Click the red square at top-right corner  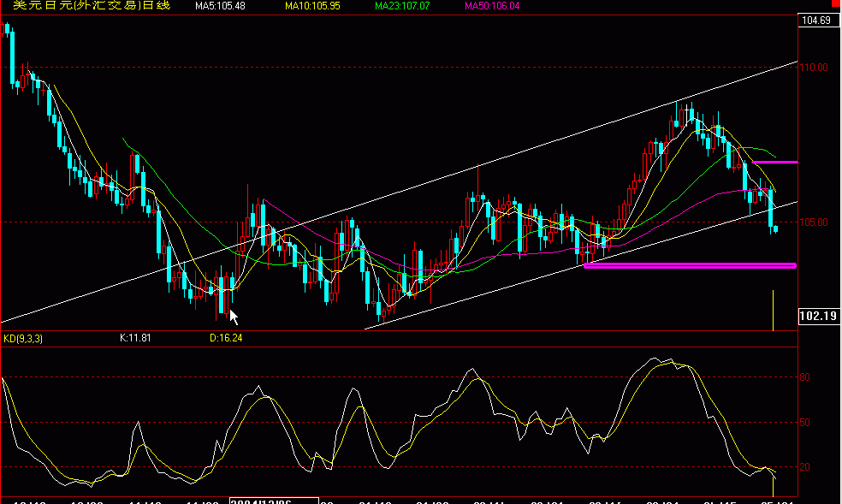[835, 3]
